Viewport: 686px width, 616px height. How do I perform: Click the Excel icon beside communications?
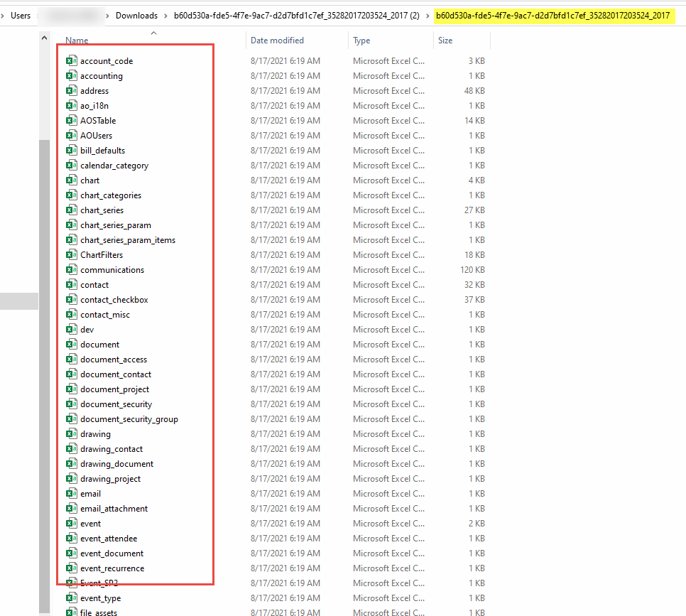(x=71, y=269)
